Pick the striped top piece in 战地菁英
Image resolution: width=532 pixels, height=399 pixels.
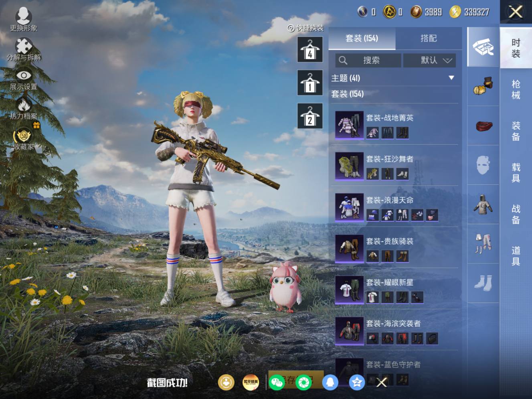(x=372, y=133)
